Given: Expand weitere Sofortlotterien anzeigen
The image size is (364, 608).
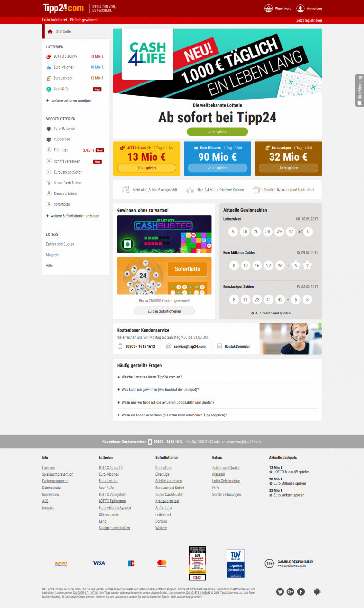Looking at the screenshot, I should (73, 216).
